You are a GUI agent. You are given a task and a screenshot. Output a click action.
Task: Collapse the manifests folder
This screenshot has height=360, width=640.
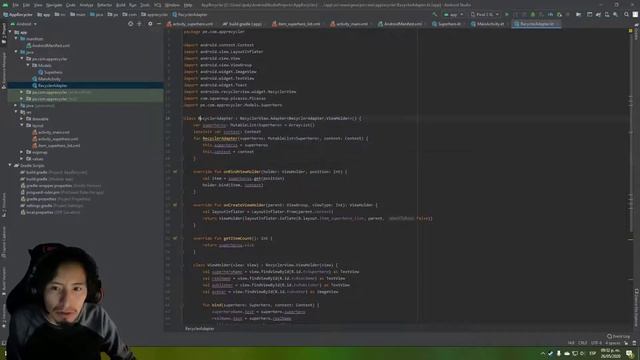point(16,38)
